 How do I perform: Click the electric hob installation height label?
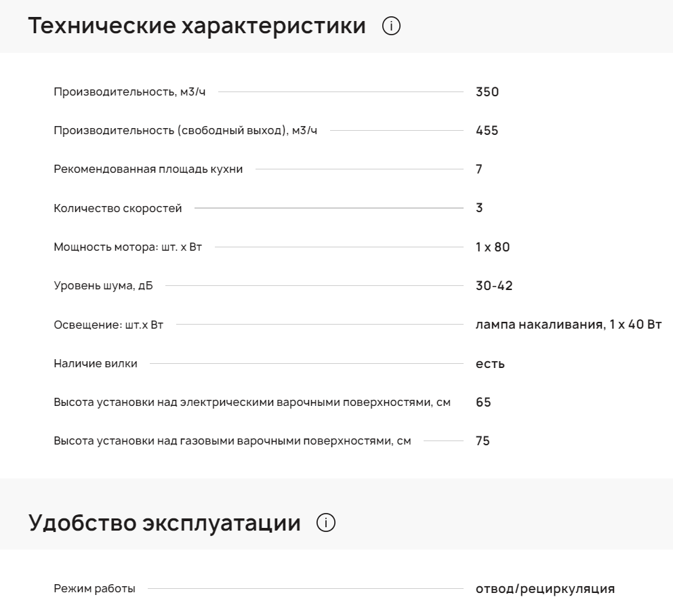[x=251, y=403]
